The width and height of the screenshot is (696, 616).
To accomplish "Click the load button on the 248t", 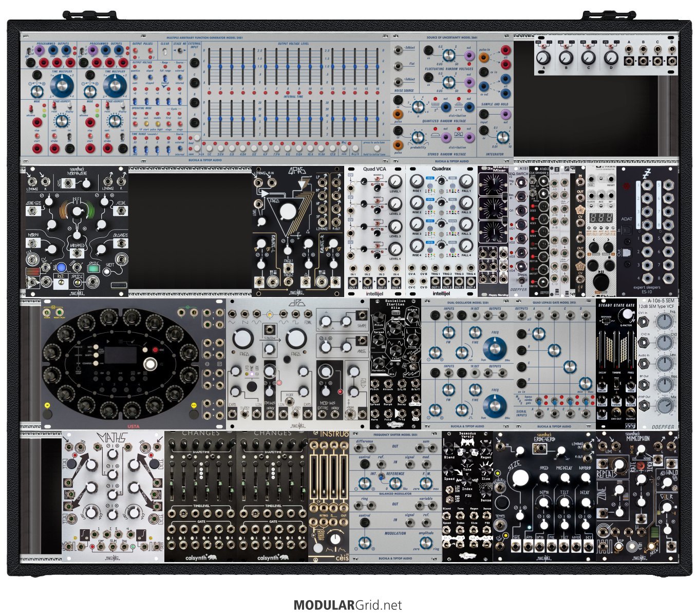I will click(x=196, y=139).
